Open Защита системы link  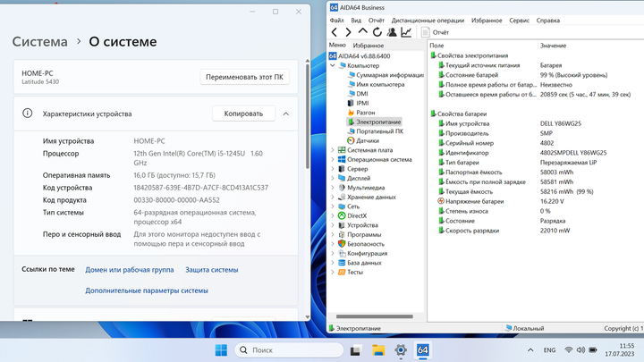point(211,270)
